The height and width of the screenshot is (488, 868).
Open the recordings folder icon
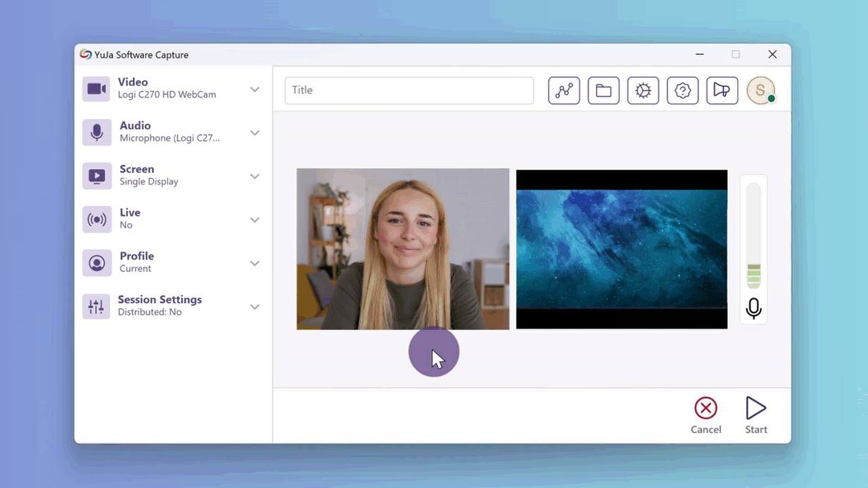604,90
